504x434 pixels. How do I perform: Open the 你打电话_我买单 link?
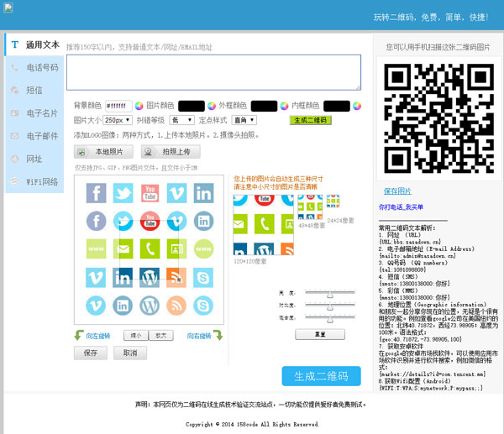[x=401, y=207]
